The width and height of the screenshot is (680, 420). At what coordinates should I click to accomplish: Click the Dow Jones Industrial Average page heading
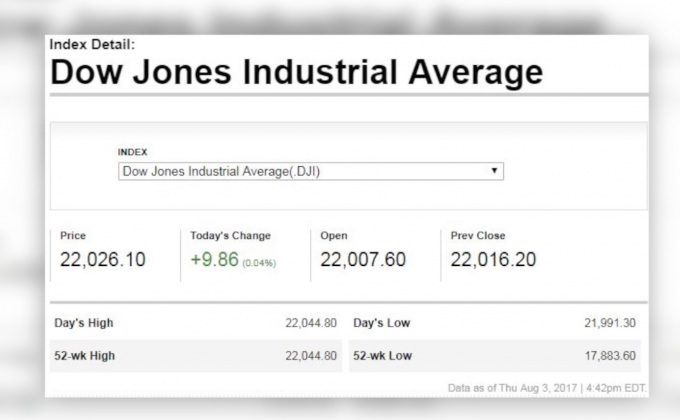click(296, 72)
